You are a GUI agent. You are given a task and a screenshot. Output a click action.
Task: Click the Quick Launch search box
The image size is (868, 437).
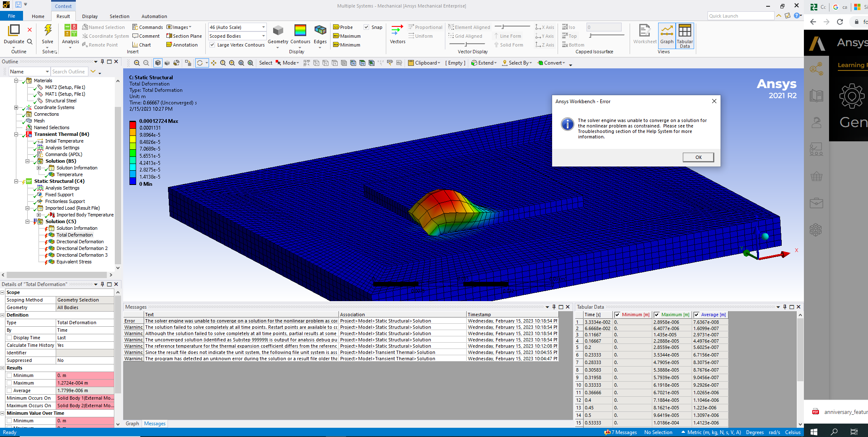(741, 16)
